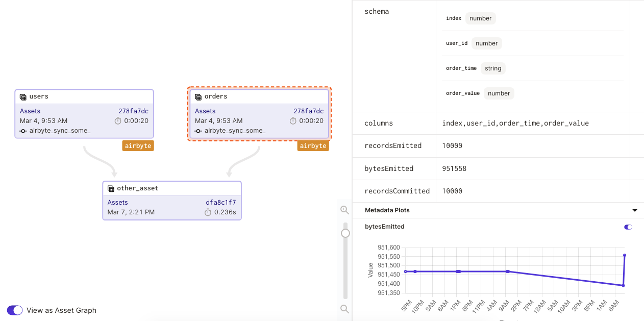Click airbyte_sync_some_ text in users node
The width and height of the screenshot is (644, 321).
tap(60, 131)
